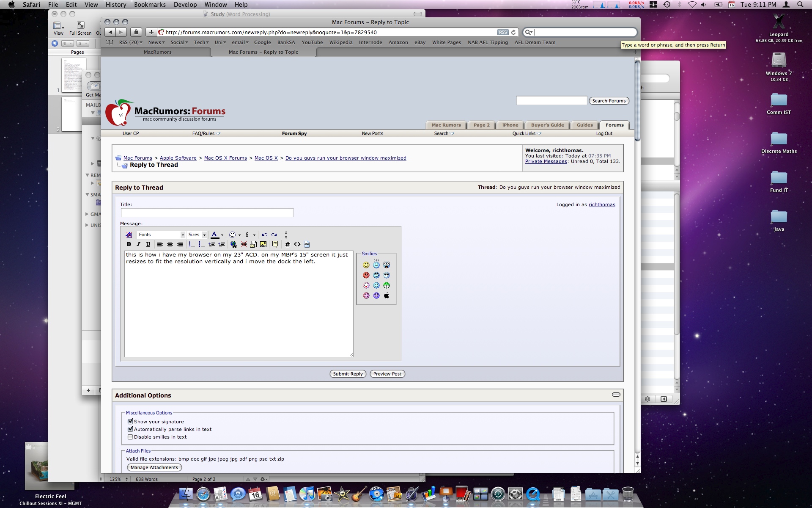Click the Manage Attachments button
The image size is (812, 508).
point(154,467)
